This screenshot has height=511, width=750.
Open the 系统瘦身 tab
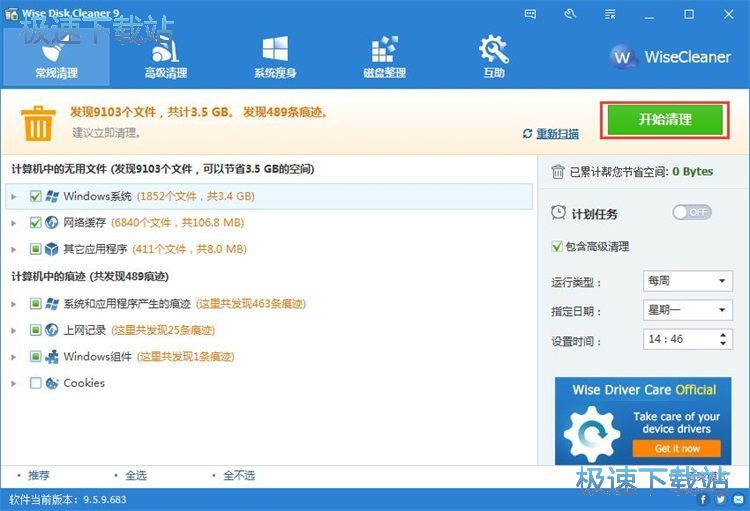[276, 57]
